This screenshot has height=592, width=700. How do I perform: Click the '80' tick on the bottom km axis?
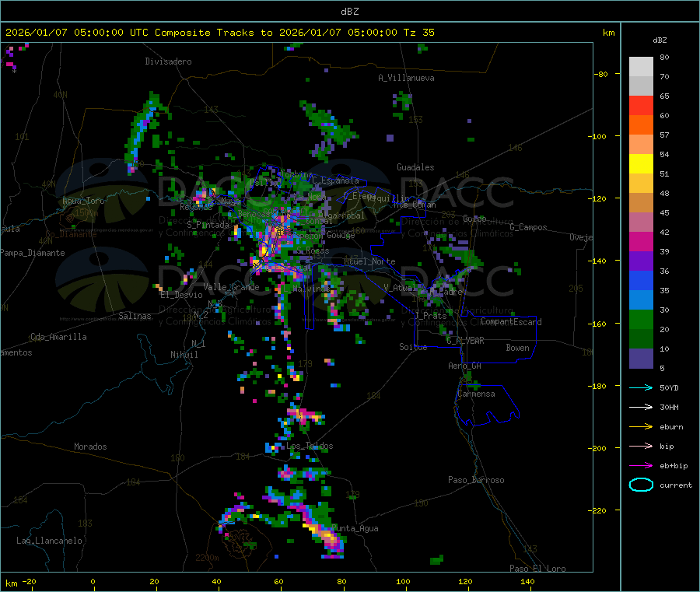point(341,581)
